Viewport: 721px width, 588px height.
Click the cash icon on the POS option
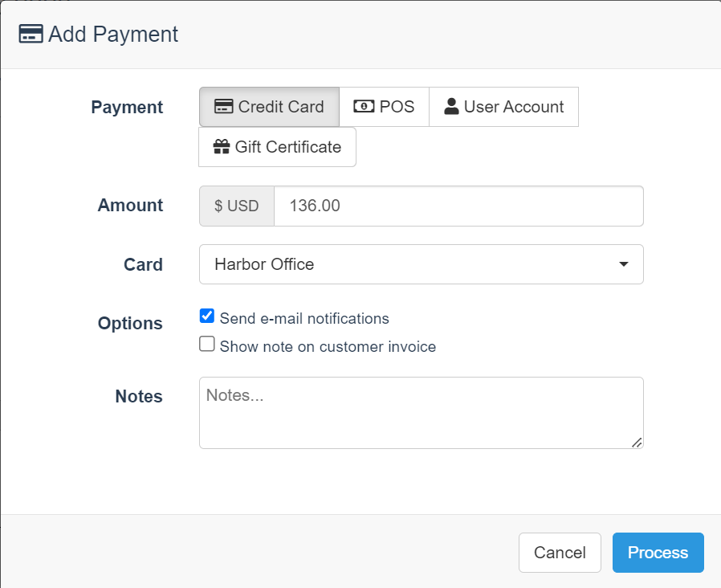point(363,105)
